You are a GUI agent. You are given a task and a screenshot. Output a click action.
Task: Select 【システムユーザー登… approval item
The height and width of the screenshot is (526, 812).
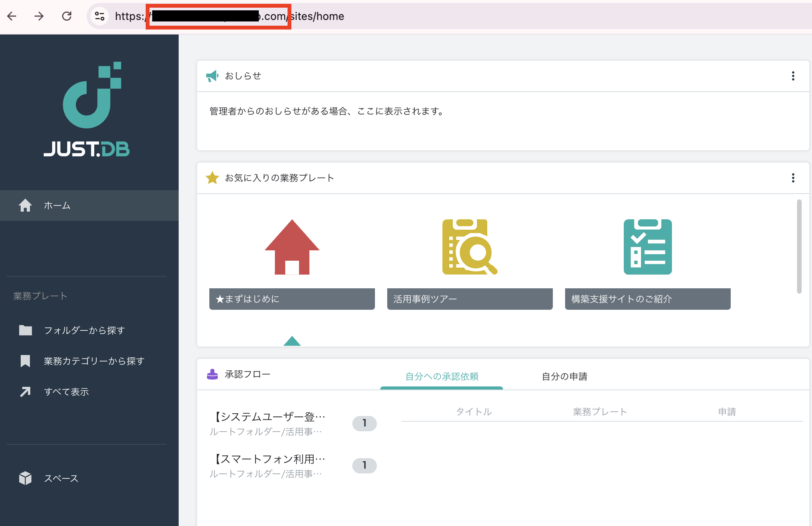[x=269, y=417]
